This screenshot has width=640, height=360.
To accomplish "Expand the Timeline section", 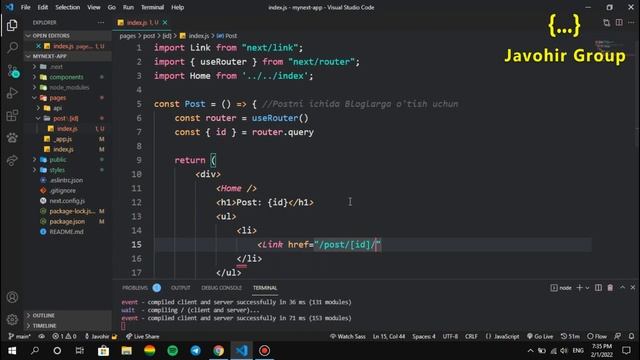I will point(67,326).
